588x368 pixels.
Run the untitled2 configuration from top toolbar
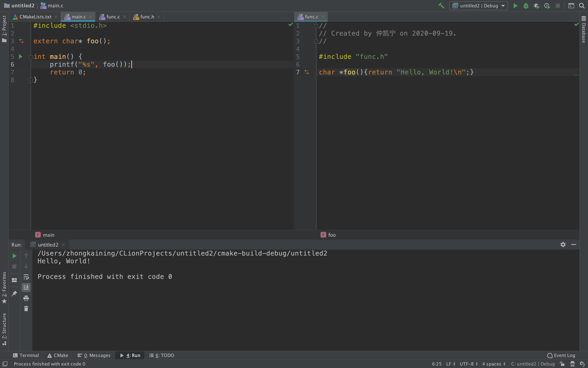click(515, 6)
